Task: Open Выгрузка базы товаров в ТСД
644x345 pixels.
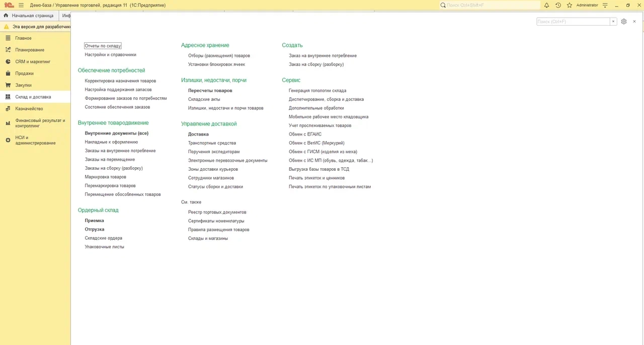Action: click(x=319, y=169)
